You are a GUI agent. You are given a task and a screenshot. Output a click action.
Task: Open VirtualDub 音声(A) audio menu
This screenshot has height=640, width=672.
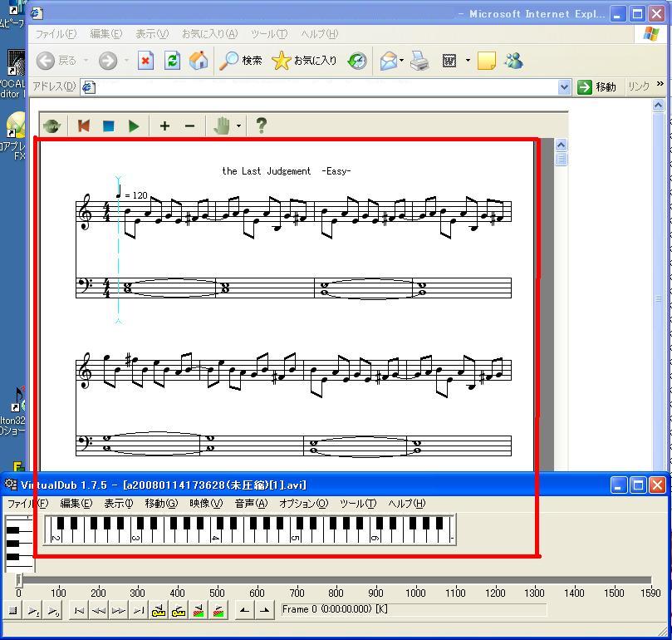(250, 503)
